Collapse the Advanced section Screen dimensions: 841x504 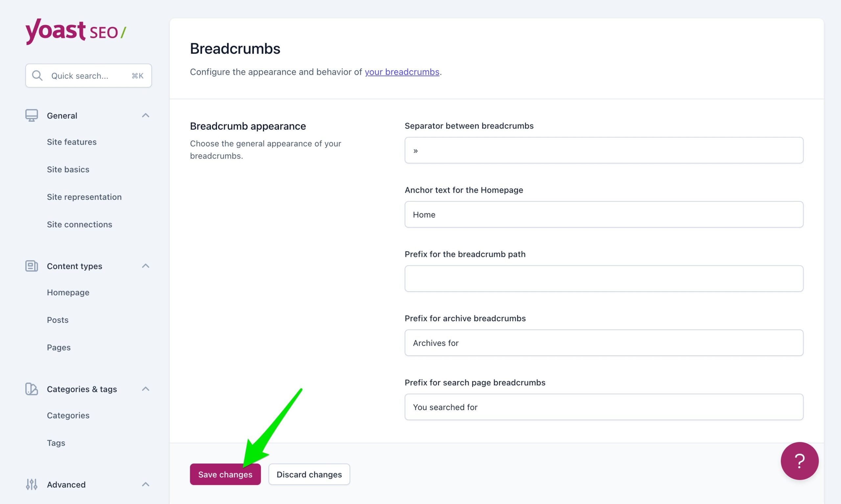pos(146,484)
